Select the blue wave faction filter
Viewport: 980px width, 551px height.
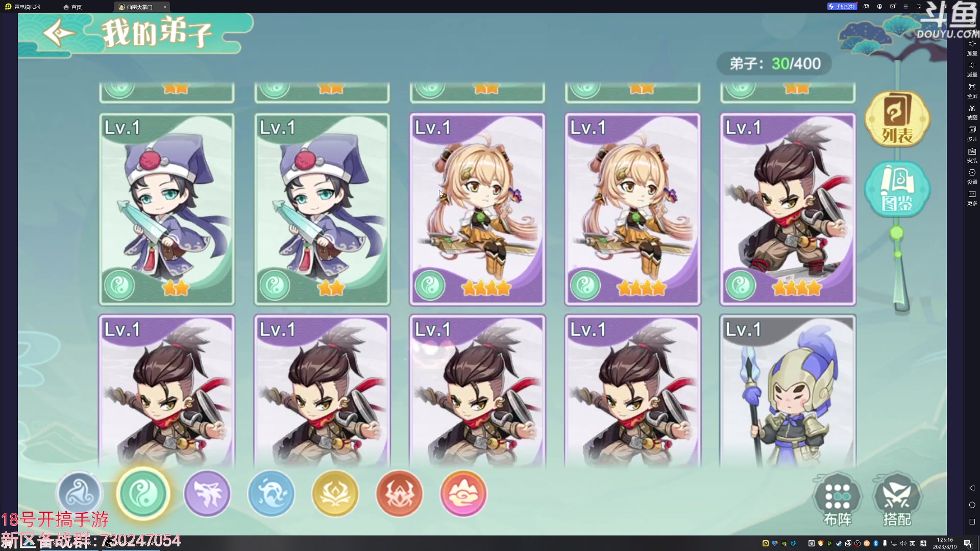(271, 493)
